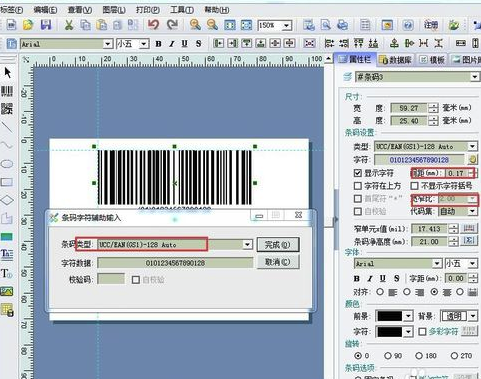Toggle italic in the top formatting toolbar
481x379 pixels.
tap(172, 44)
